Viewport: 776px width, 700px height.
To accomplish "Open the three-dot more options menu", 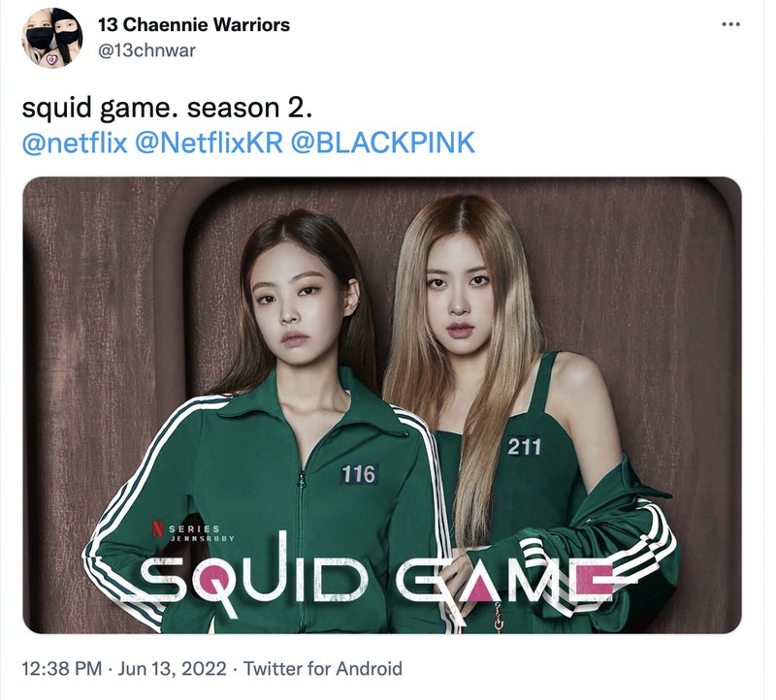I will (731, 24).
